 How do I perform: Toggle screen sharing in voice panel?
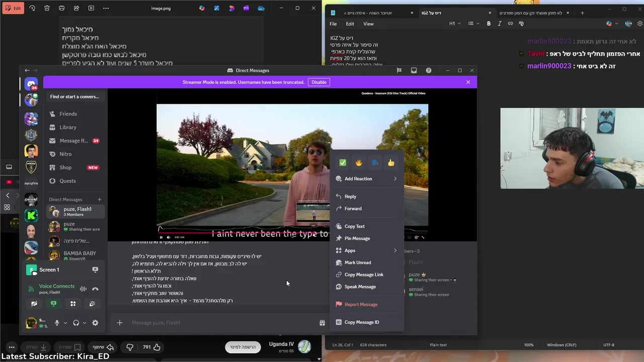tap(53, 304)
